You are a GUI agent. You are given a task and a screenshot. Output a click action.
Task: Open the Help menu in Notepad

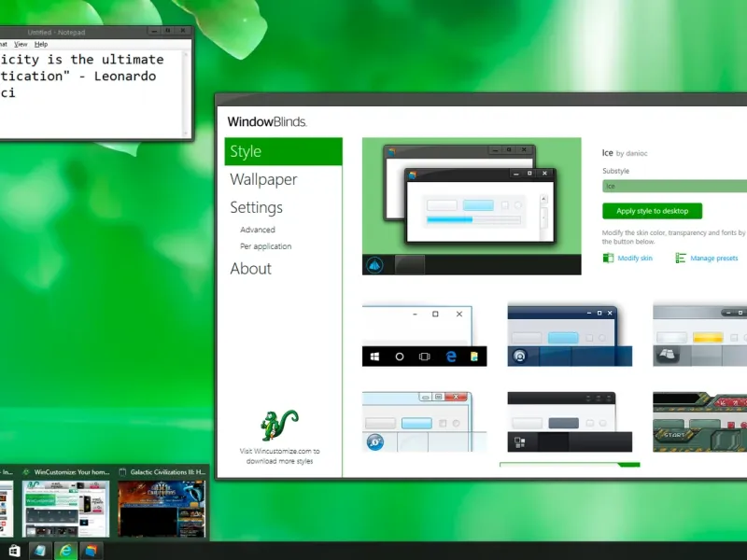coord(41,44)
